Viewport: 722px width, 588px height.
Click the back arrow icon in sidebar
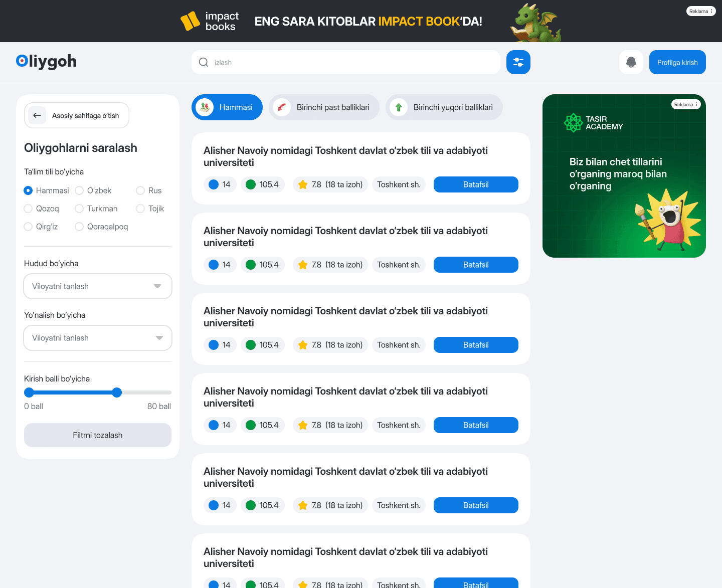pyautogui.click(x=37, y=115)
